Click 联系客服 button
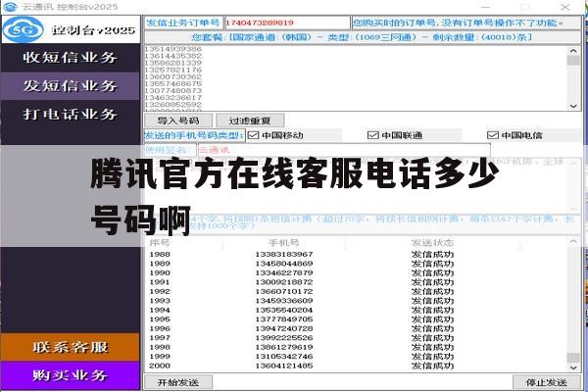The image size is (588, 392). 71,347
